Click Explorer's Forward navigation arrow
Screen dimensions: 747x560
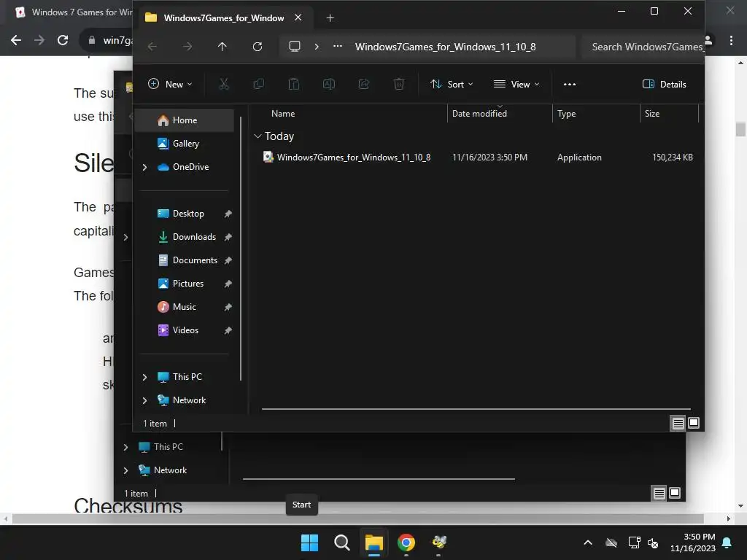tap(187, 46)
